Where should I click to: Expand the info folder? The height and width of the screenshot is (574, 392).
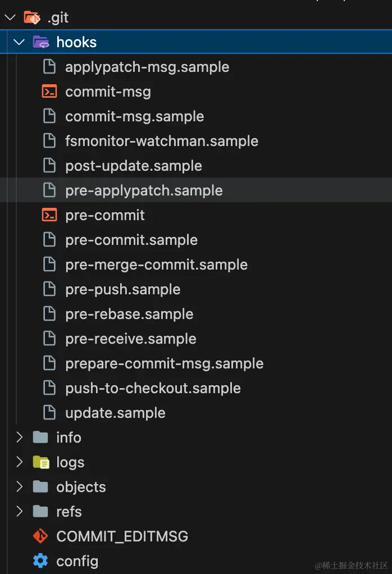tap(19, 438)
